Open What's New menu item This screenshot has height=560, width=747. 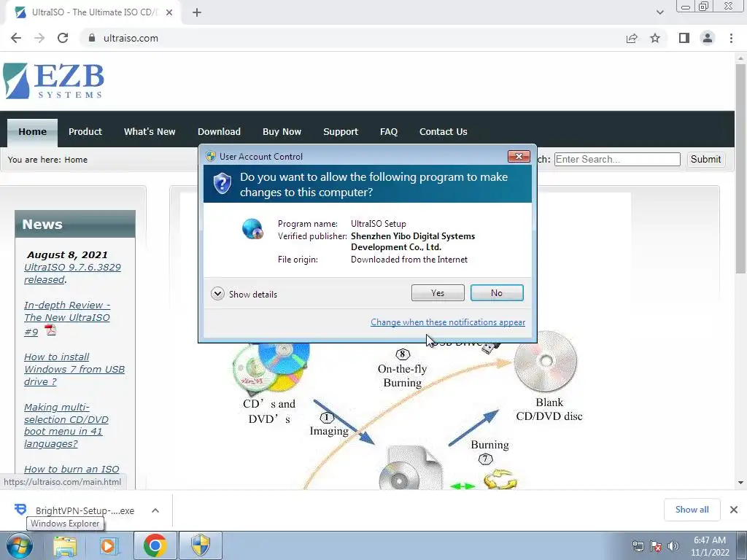150,132
